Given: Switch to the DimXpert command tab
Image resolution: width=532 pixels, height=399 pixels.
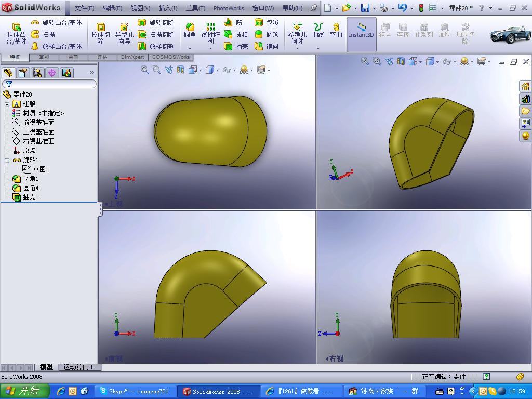Looking at the screenshot, I should [x=132, y=57].
